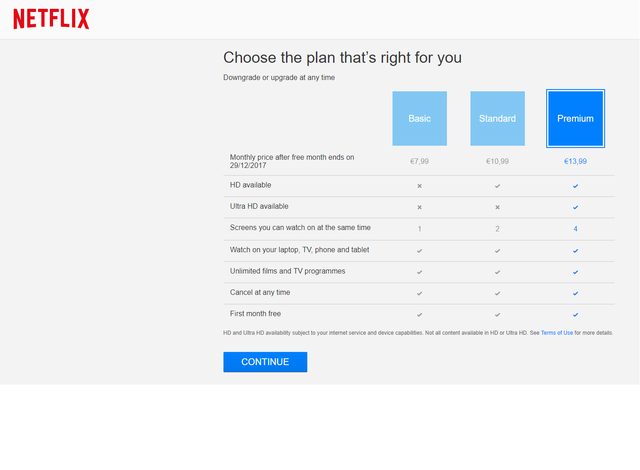Open the Terms of Use link
Screen dimensions: 640x470
[x=557, y=333]
